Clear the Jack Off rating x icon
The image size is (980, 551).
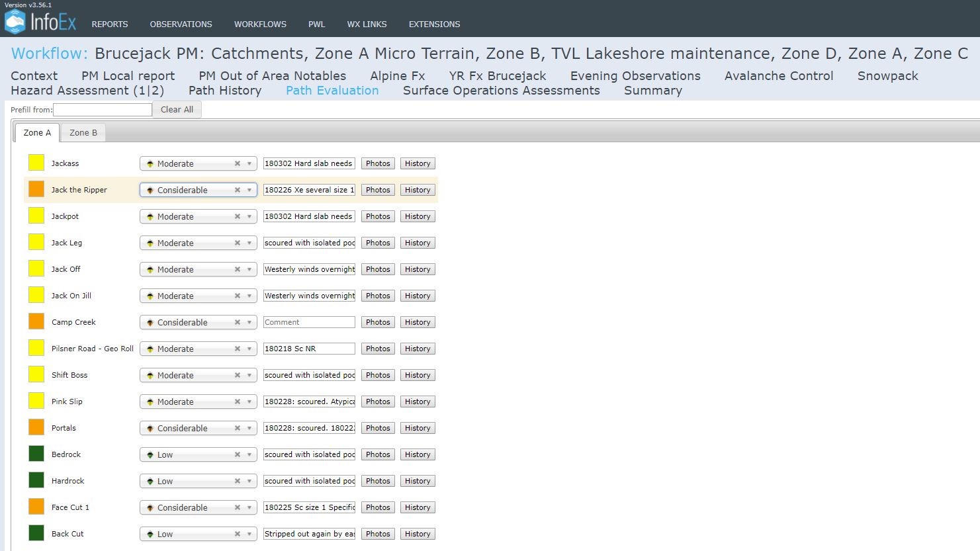coord(237,269)
